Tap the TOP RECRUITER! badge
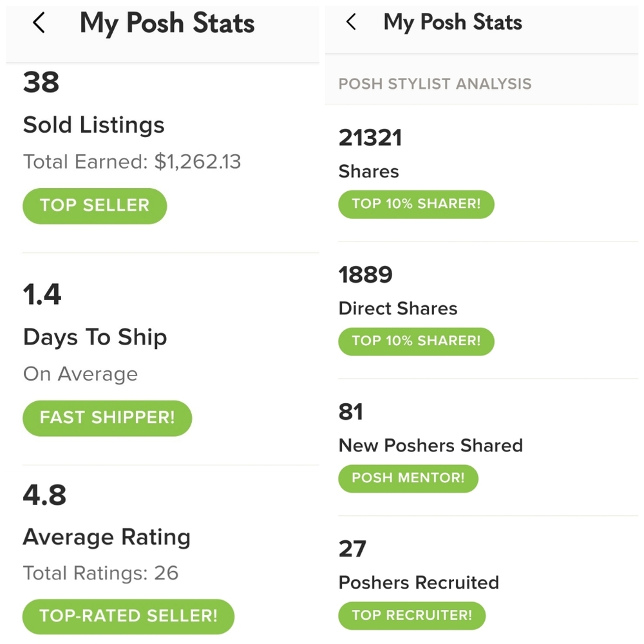 [412, 616]
